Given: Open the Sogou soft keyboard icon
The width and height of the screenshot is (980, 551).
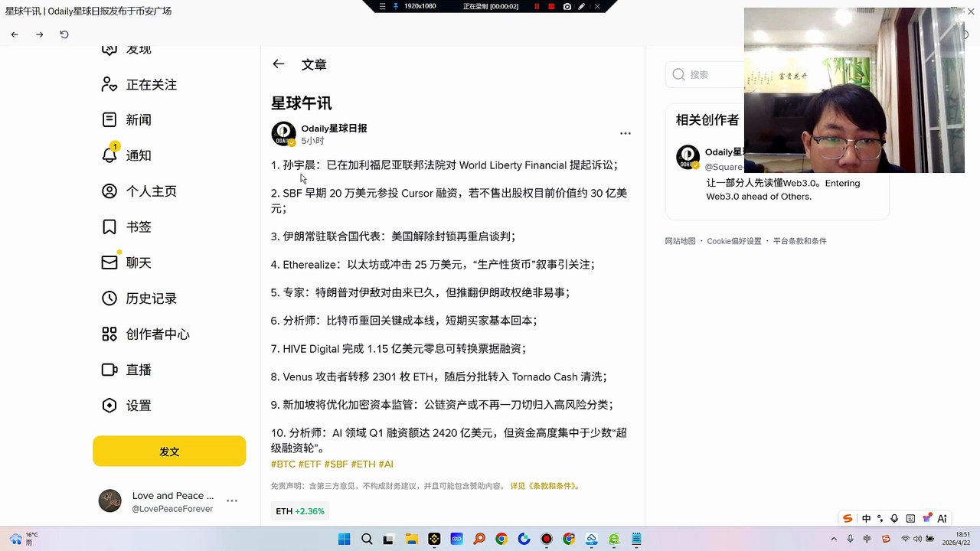Looking at the screenshot, I should tap(910, 518).
